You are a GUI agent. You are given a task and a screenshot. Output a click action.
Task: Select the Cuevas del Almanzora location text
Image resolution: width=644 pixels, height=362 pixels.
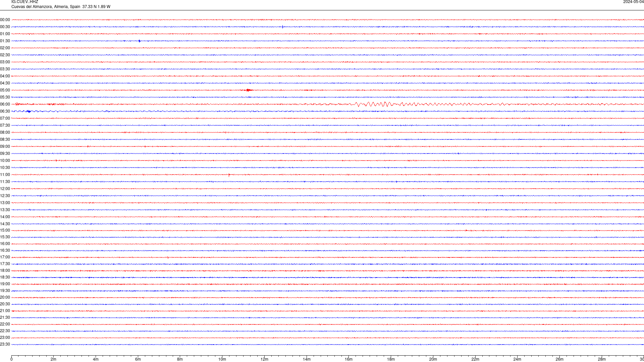pyautogui.click(x=61, y=7)
